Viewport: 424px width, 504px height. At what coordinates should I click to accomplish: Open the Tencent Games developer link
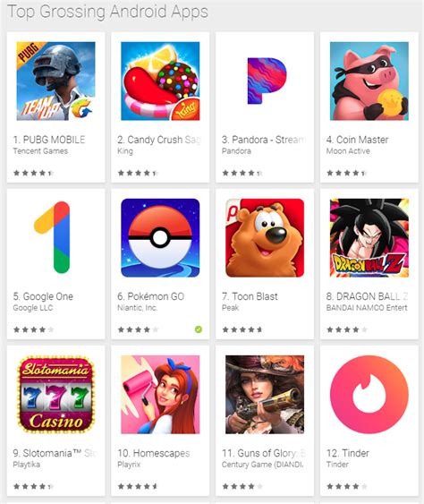pyautogui.click(x=40, y=151)
